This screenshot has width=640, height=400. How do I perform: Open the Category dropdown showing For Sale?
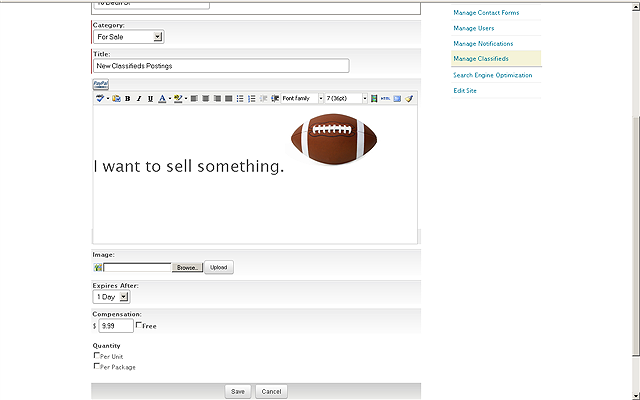click(128, 37)
